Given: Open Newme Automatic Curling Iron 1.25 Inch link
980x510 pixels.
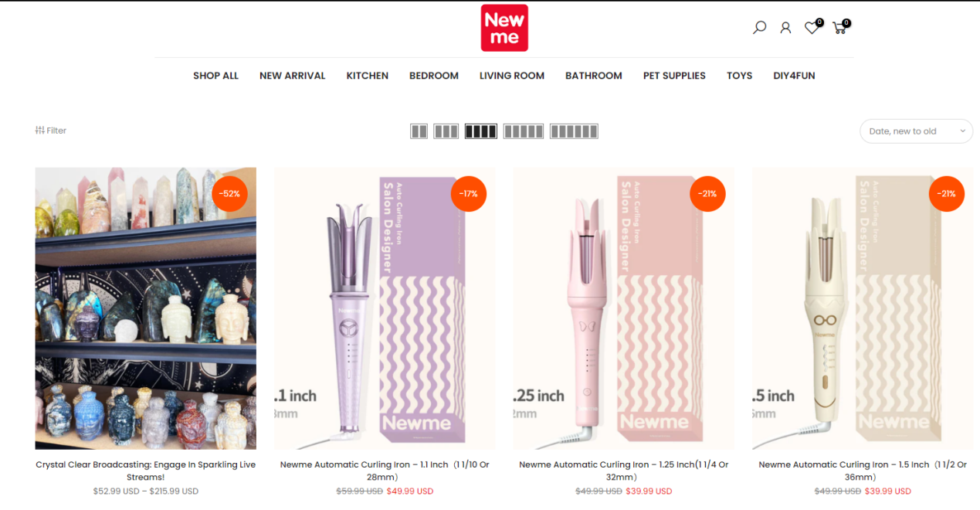Looking at the screenshot, I should [x=624, y=471].
